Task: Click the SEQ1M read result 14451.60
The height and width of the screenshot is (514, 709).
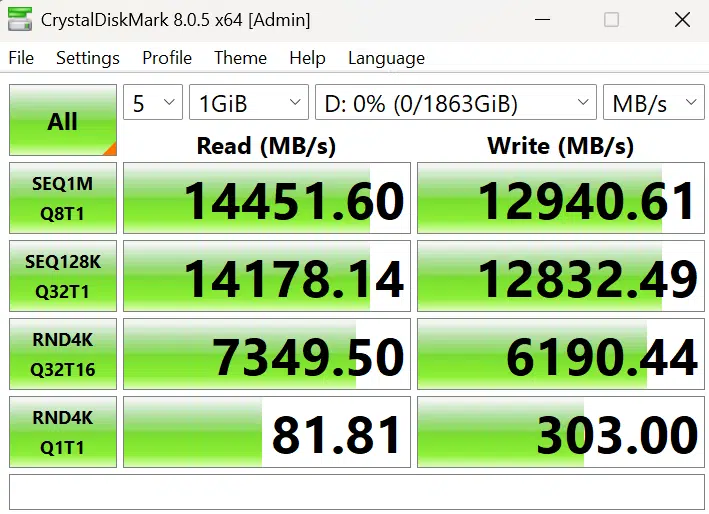Action: click(x=267, y=198)
